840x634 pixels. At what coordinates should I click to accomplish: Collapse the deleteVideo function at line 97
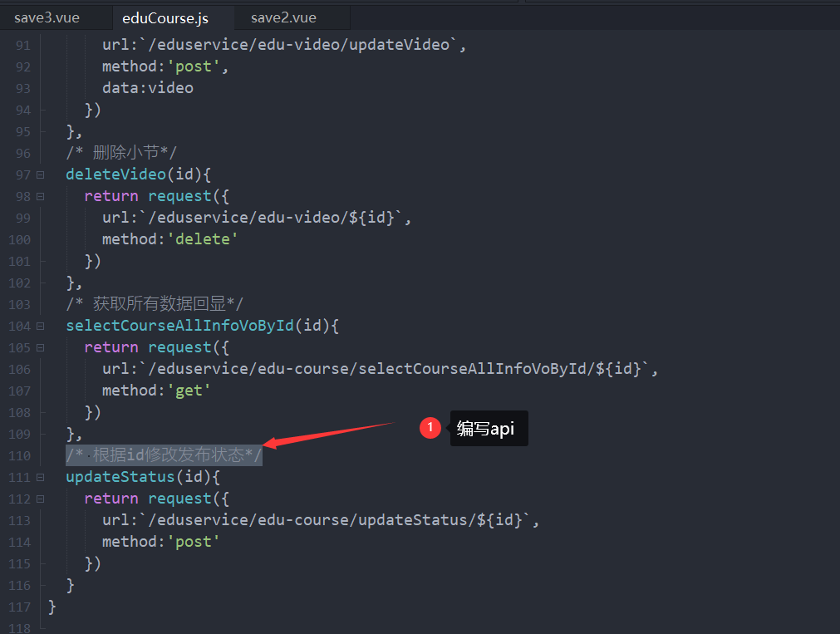(40, 174)
